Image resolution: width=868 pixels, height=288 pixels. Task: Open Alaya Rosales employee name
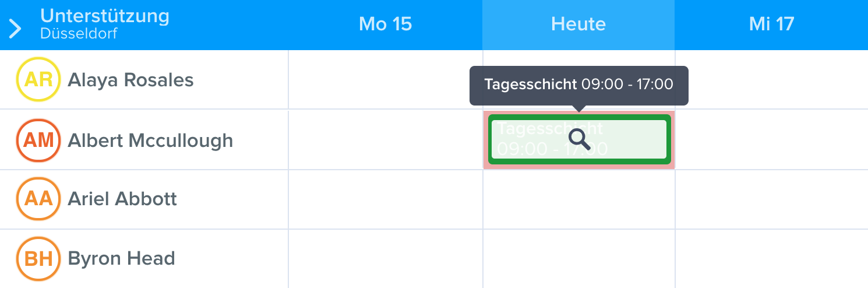[x=130, y=80]
